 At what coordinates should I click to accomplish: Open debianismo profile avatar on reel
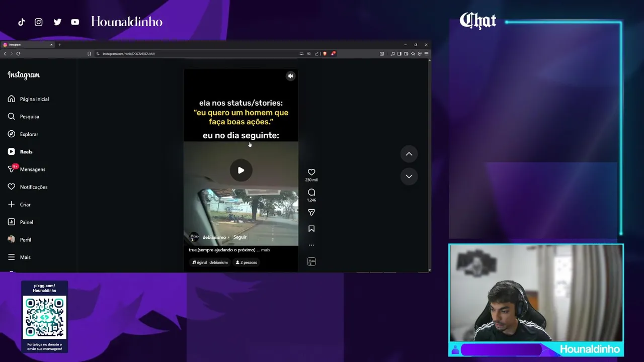point(194,237)
